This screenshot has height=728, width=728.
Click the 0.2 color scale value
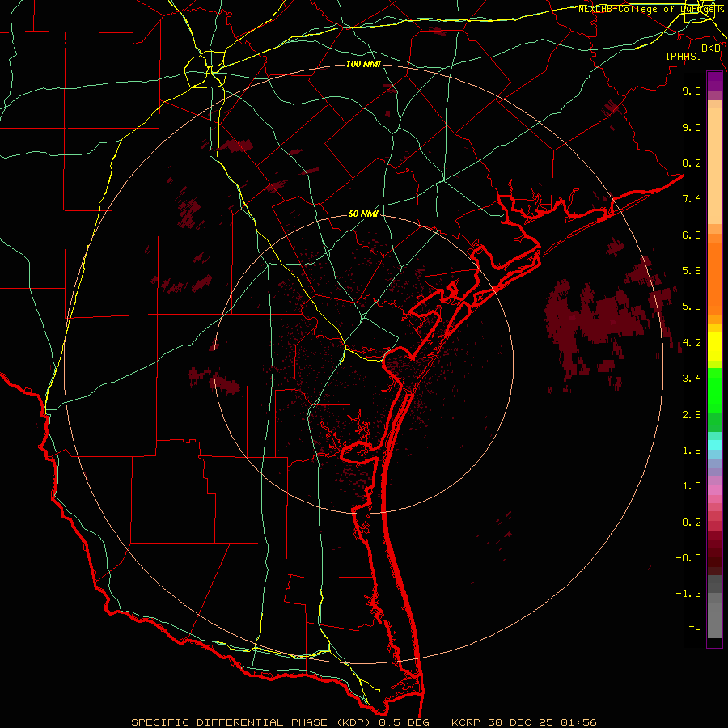(x=692, y=523)
